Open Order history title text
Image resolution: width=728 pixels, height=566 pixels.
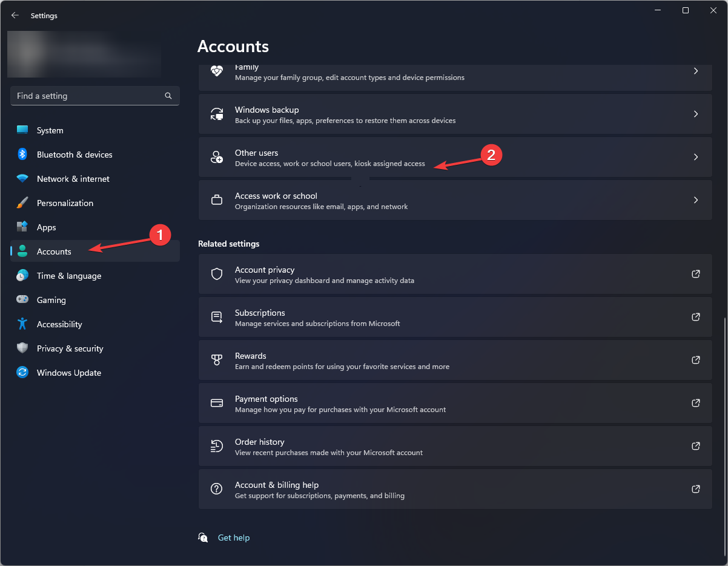260,442
